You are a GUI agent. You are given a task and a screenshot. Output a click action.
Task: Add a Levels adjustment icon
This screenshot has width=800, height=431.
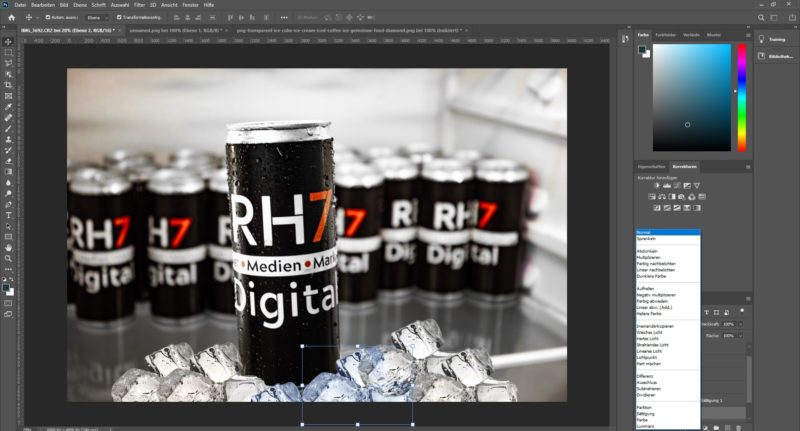(x=667, y=186)
